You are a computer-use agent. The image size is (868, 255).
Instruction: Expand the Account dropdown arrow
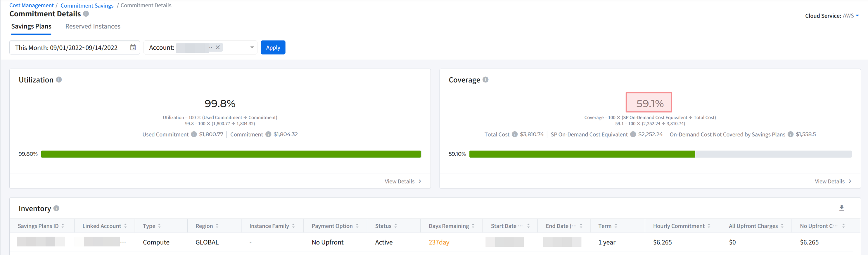tap(252, 48)
